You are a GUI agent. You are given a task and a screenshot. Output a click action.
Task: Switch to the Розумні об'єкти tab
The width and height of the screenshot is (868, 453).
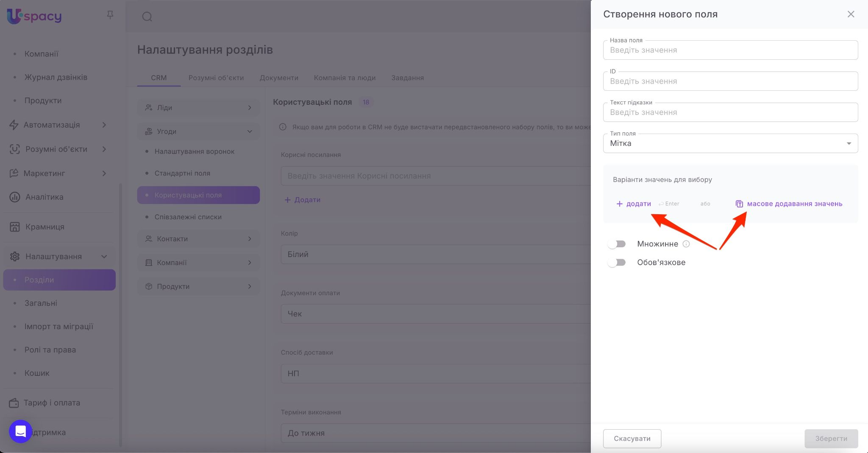tap(216, 78)
